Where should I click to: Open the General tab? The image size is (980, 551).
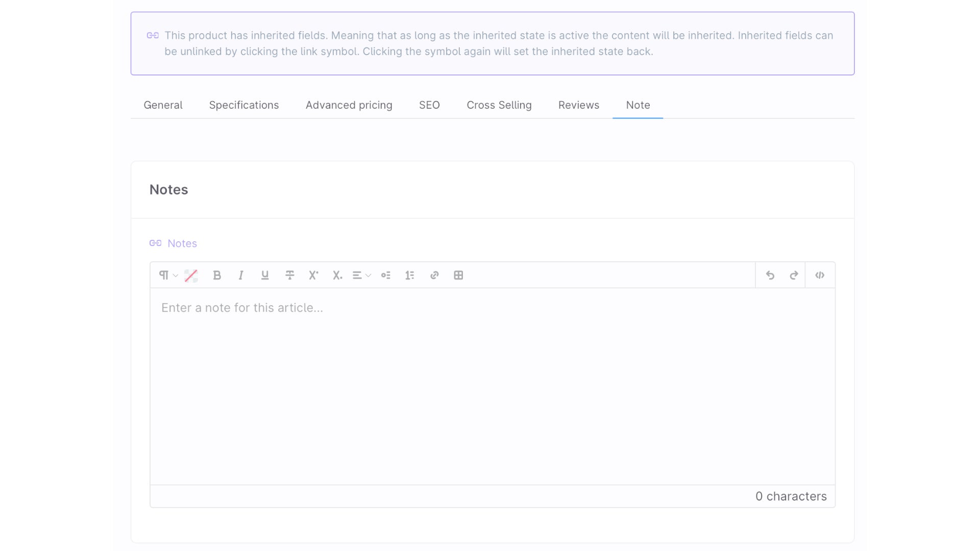(x=163, y=105)
